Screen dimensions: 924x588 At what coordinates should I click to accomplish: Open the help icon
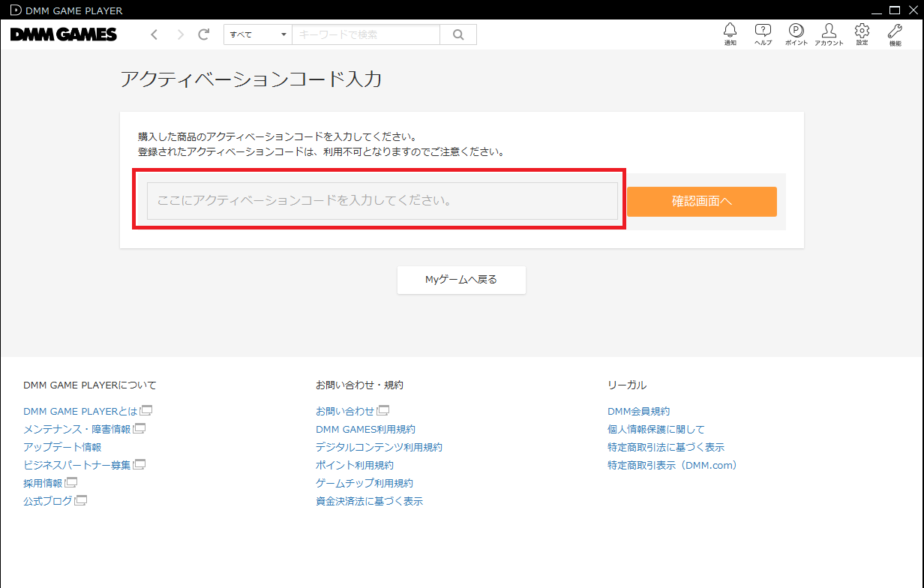click(x=763, y=34)
